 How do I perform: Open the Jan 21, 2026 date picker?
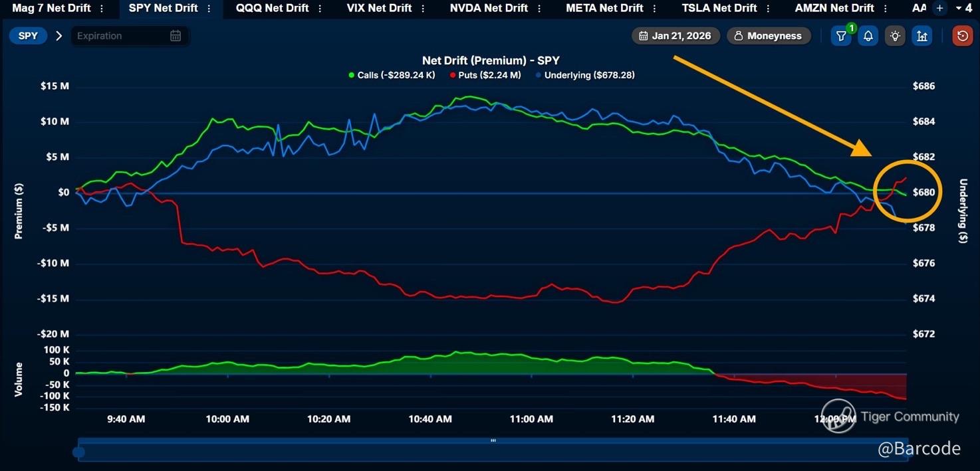point(675,36)
